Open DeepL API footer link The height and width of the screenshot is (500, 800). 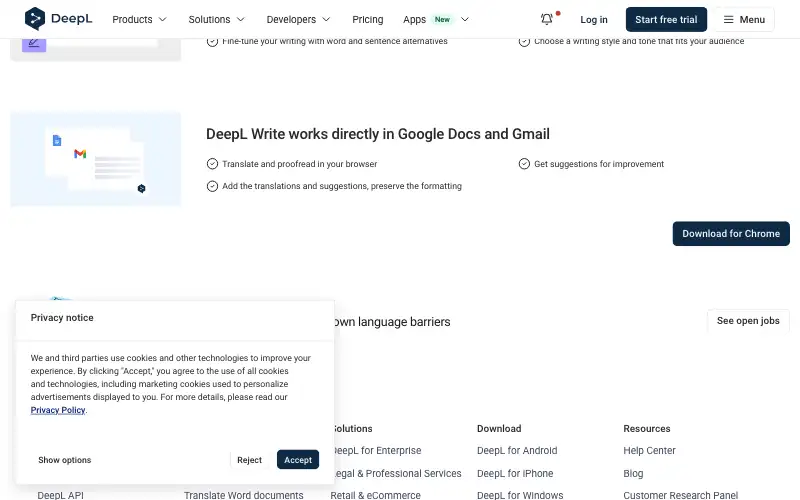point(60,495)
